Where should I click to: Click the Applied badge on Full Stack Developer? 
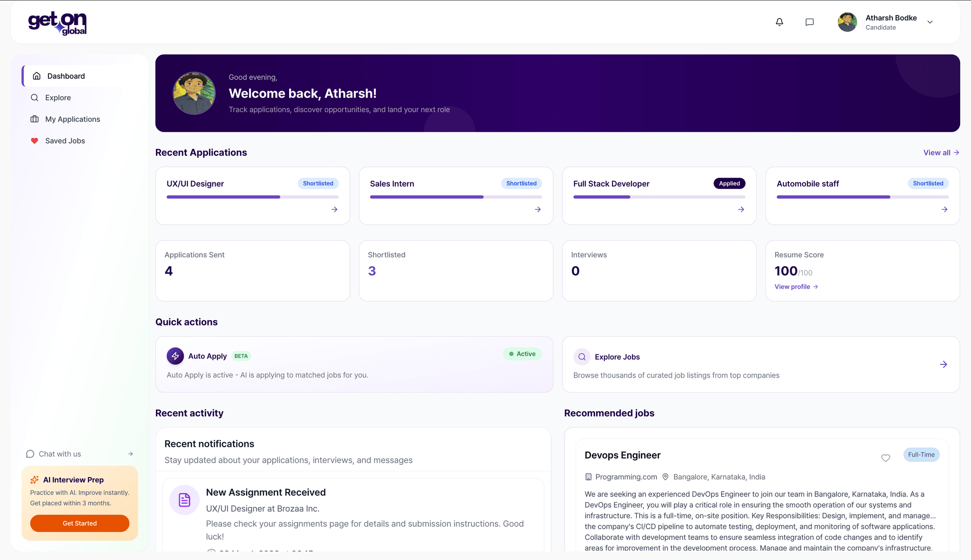[729, 183]
